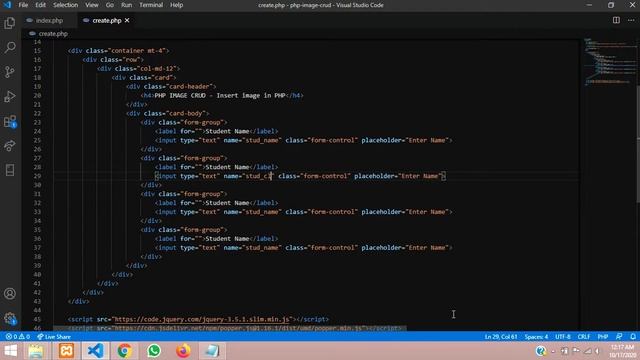This screenshot has width=640, height=360.
Task: Open the notebook-shaped activity bar icon
Action: pos(10,170)
